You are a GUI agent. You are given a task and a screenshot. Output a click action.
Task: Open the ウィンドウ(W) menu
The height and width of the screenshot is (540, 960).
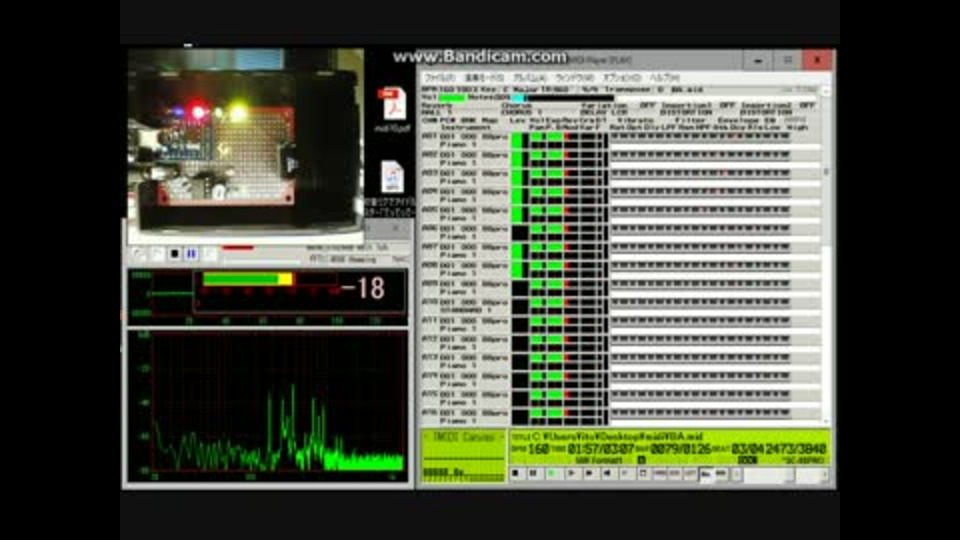pos(575,78)
